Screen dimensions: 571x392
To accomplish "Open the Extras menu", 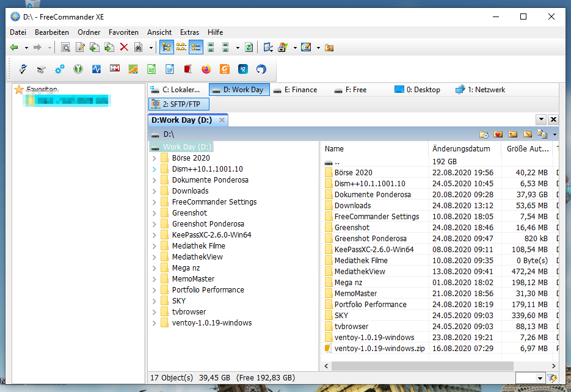I will coord(189,32).
